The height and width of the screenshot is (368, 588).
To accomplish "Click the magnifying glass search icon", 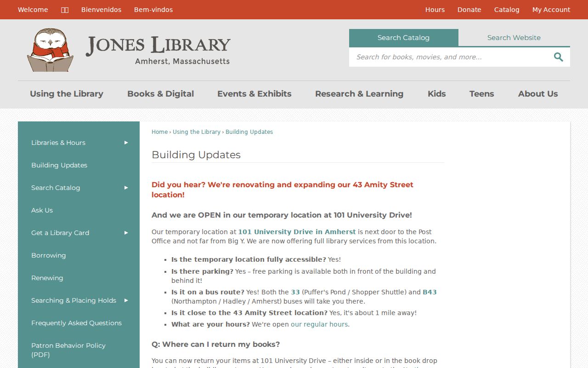I will [x=558, y=57].
